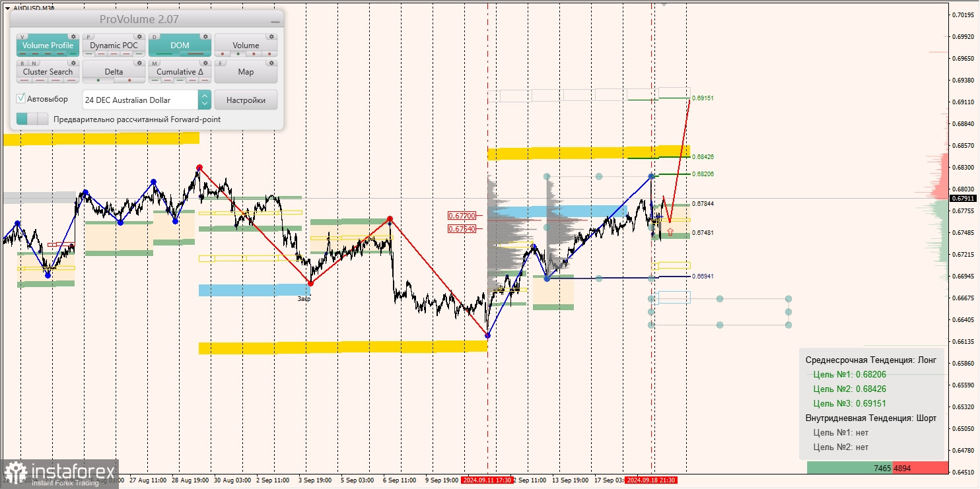980x489 pixels.
Task: Toggle Cumulative Δ indicator
Action: point(180,71)
